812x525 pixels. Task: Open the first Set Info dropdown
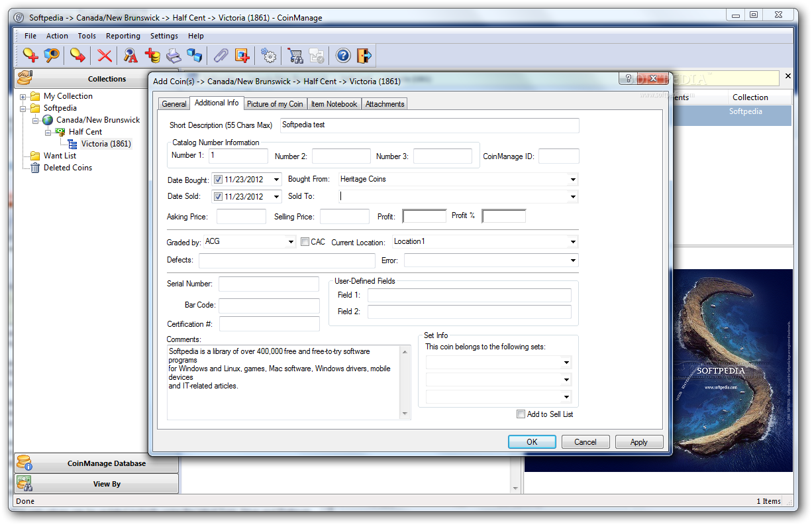(566, 363)
